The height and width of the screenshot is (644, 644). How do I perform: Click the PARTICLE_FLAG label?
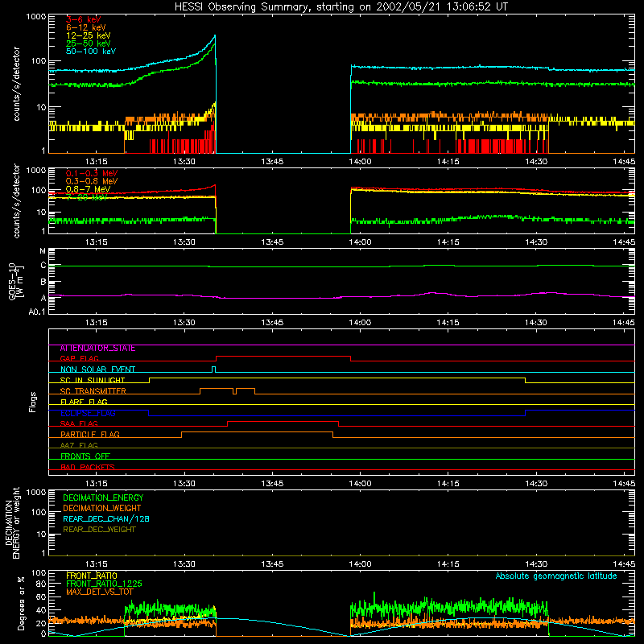[90, 435]
